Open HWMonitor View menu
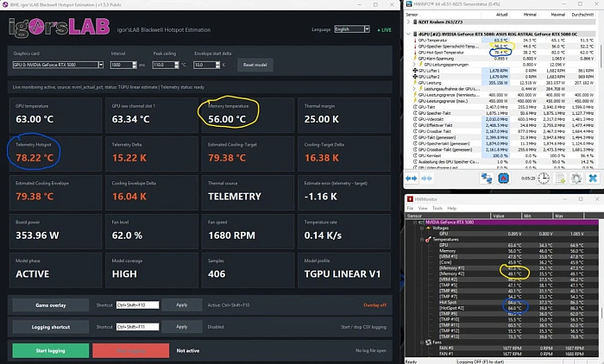 [423, 208]
